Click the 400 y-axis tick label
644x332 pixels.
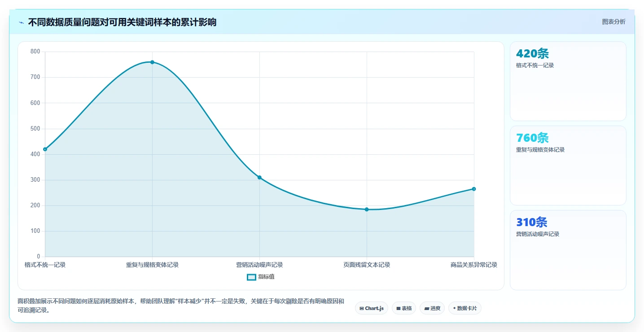click(35, 154)
